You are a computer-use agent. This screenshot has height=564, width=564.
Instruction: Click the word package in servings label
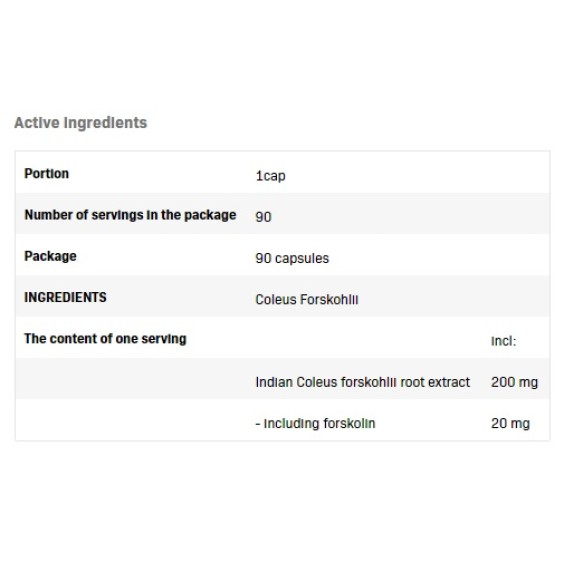click(210, 215)
